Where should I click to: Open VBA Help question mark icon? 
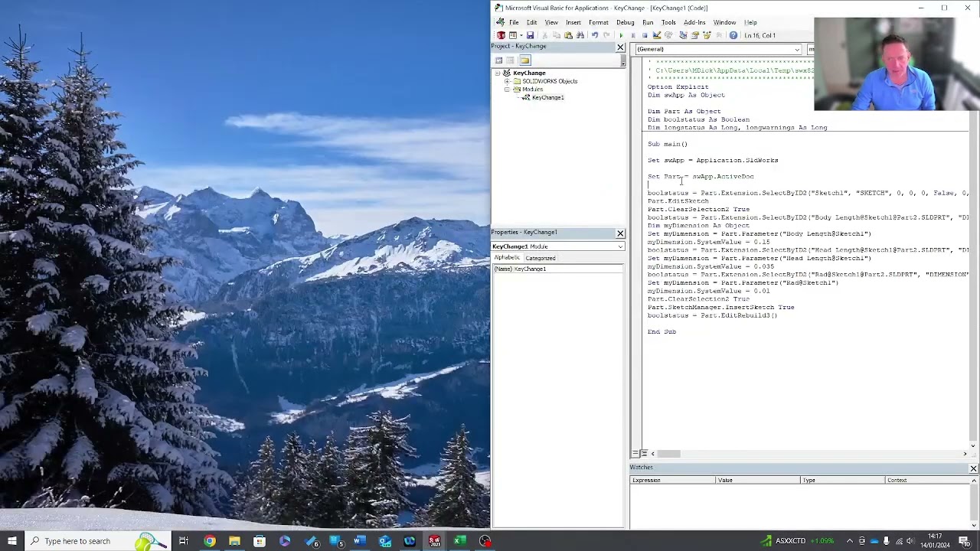[733, 35]
